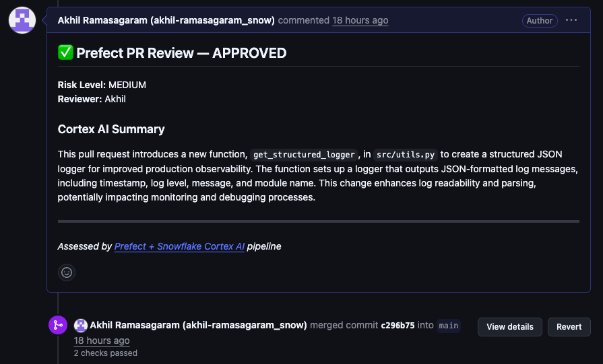
Task: Open the comment author's large avatar
Action: [x=22, y=20]
